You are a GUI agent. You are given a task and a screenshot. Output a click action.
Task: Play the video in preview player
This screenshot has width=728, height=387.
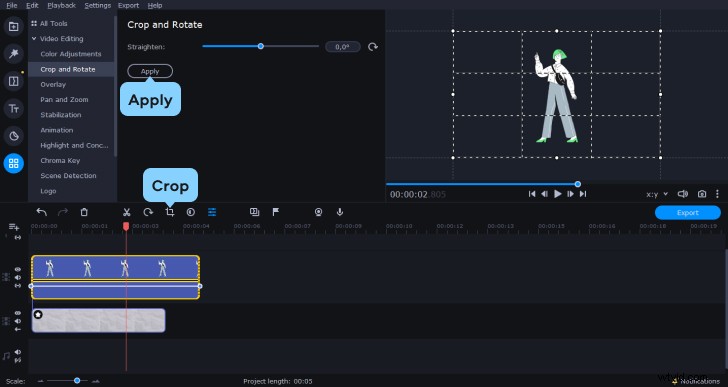[x=558, y=194]
